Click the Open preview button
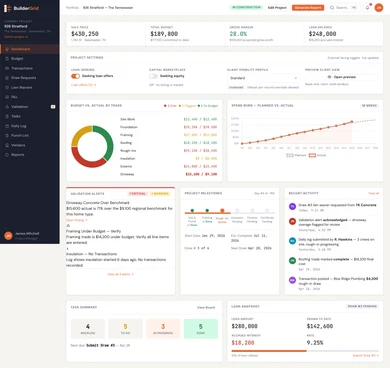This screenshot has height=368, width=390. click(341, 77)
